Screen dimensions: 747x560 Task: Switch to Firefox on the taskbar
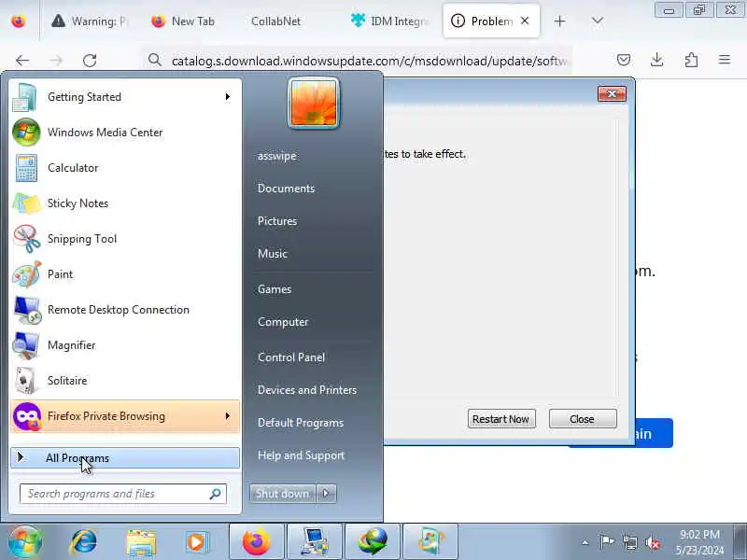(256, 542)
